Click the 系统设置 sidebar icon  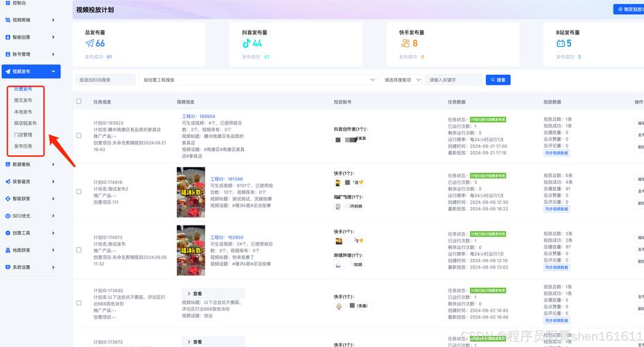coord(8,266)
